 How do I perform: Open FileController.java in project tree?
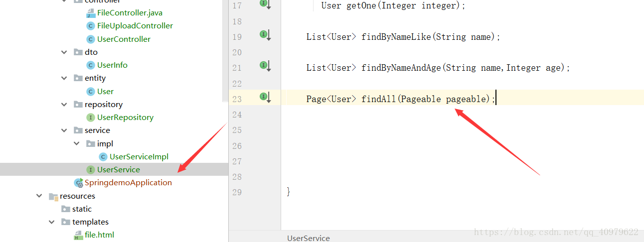[130, 12]
